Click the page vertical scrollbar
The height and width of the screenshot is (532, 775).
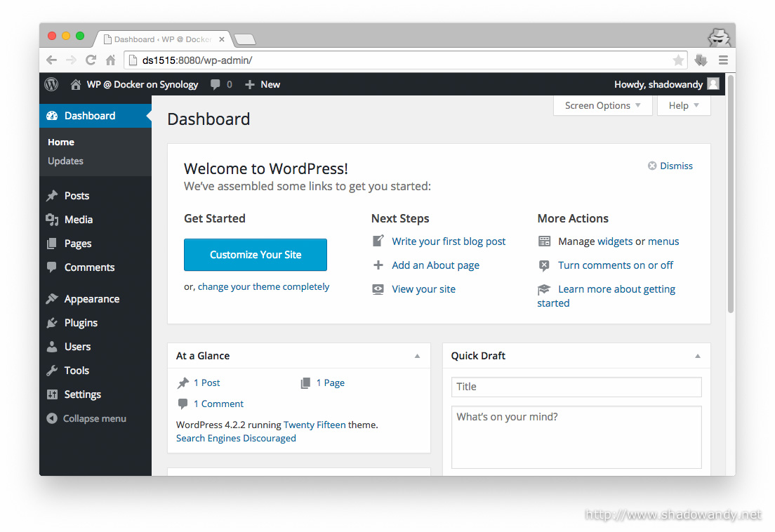pyautogui.click(x=731, y=194)
